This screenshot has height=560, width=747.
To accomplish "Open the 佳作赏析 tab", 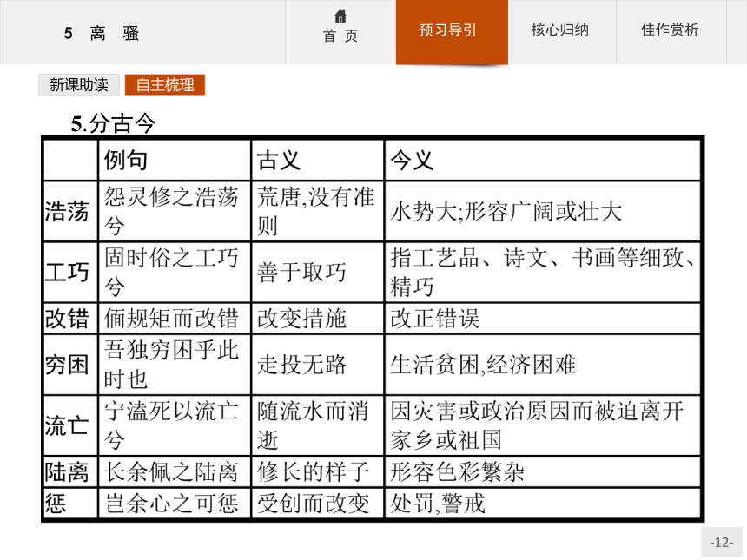I will point(670,30).
